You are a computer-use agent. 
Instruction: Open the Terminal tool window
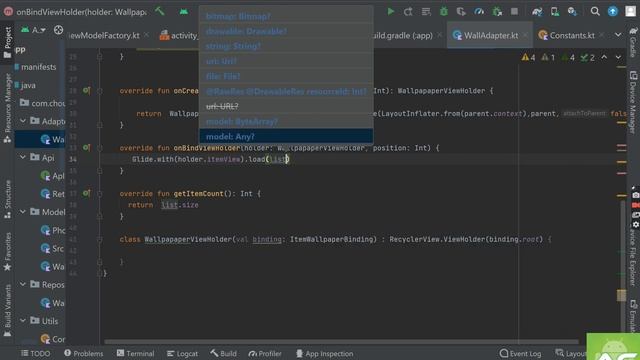pos(136,353)
